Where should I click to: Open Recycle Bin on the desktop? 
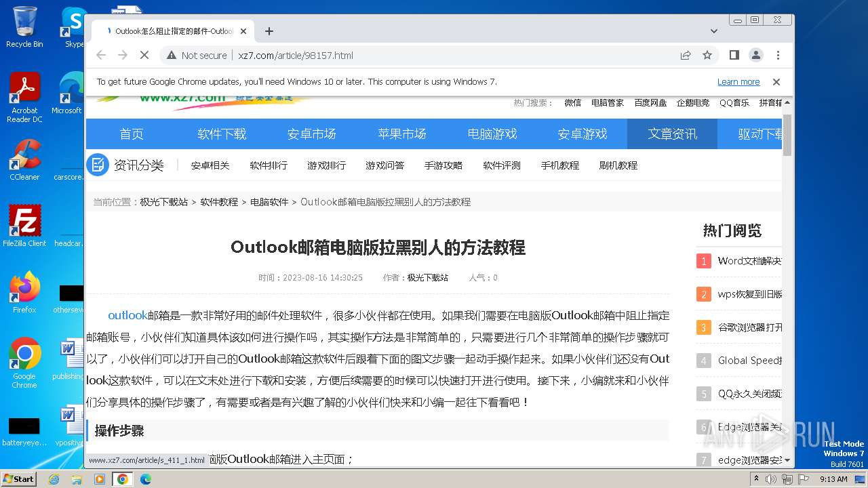point(24,27)
